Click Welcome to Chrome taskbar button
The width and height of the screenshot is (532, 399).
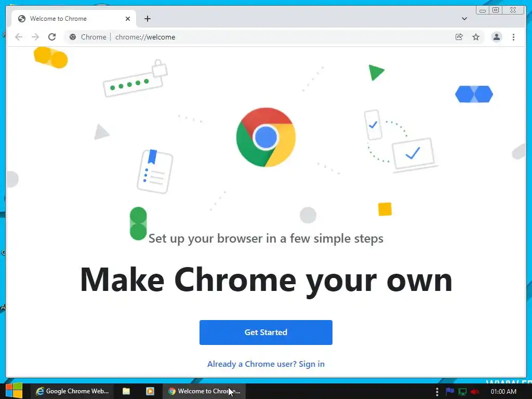204,391
